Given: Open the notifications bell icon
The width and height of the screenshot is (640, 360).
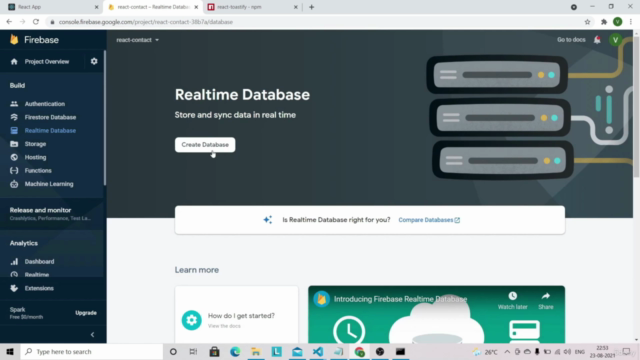Looking at the screenshot, I should [597, 40].
